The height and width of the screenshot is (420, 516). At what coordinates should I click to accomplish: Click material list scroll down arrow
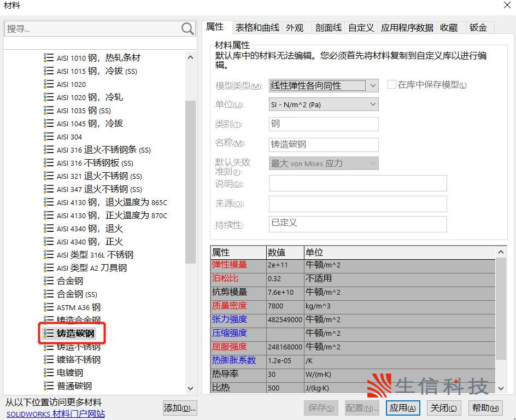[190, 388]
